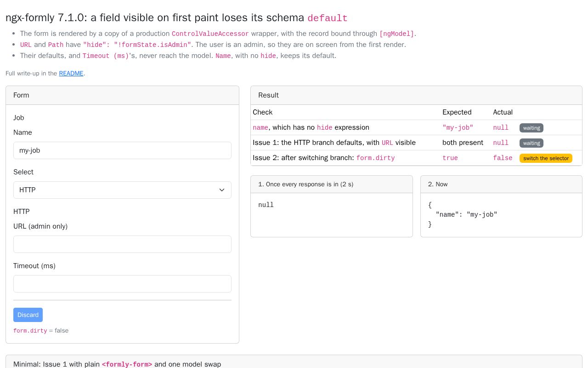The image size is (588, 368).
Task: Open the Select dropdown showing HTTP
Action: pyautogui.click(x=122, y=190)
